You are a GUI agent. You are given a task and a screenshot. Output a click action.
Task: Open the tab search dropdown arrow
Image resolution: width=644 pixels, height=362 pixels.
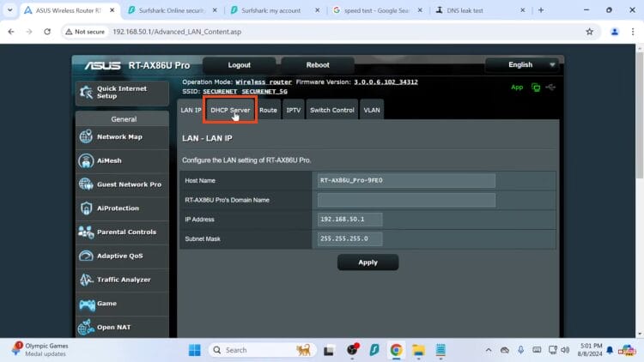point(9,10)
